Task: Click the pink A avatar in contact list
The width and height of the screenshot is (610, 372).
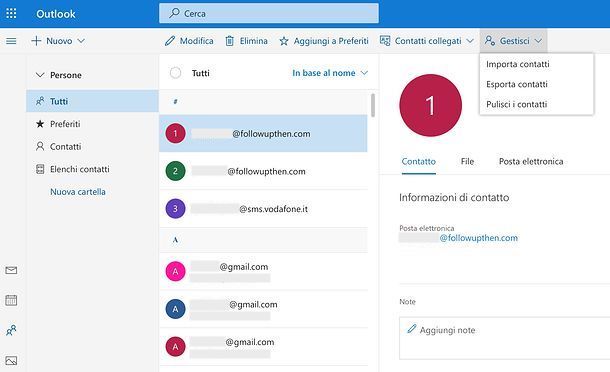Action: pos(175,271)
